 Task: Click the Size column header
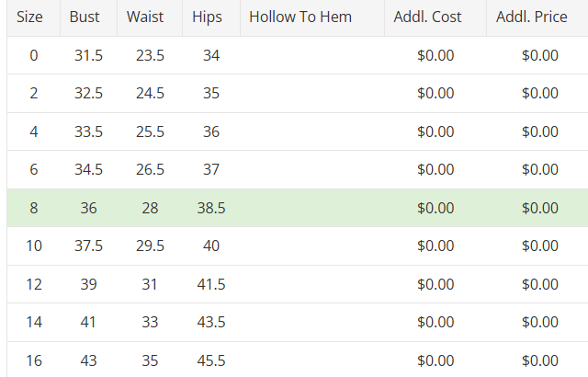pos(30,17)
